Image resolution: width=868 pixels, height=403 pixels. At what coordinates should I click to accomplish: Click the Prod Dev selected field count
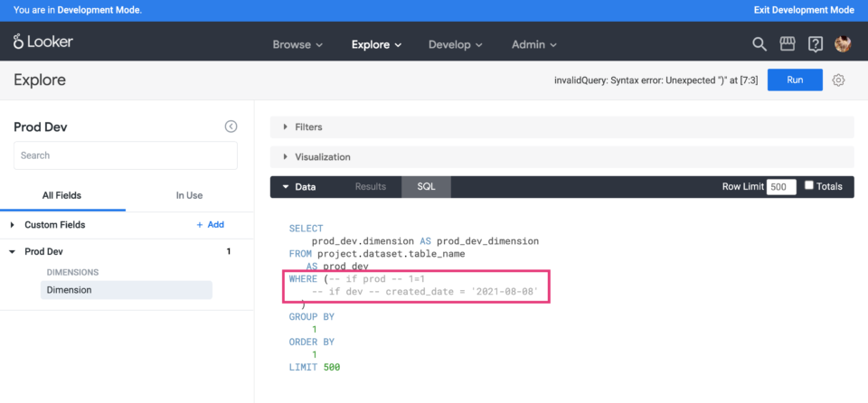tap(229, 251)
